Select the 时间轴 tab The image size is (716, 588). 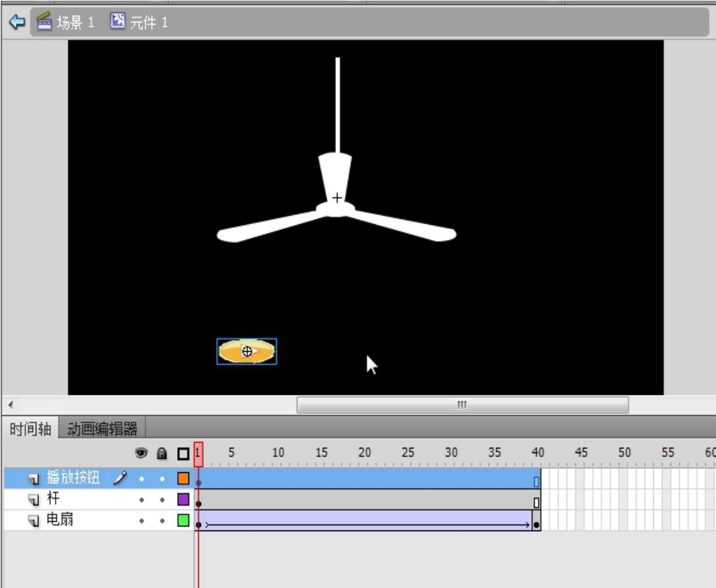(x=30, y=429)
